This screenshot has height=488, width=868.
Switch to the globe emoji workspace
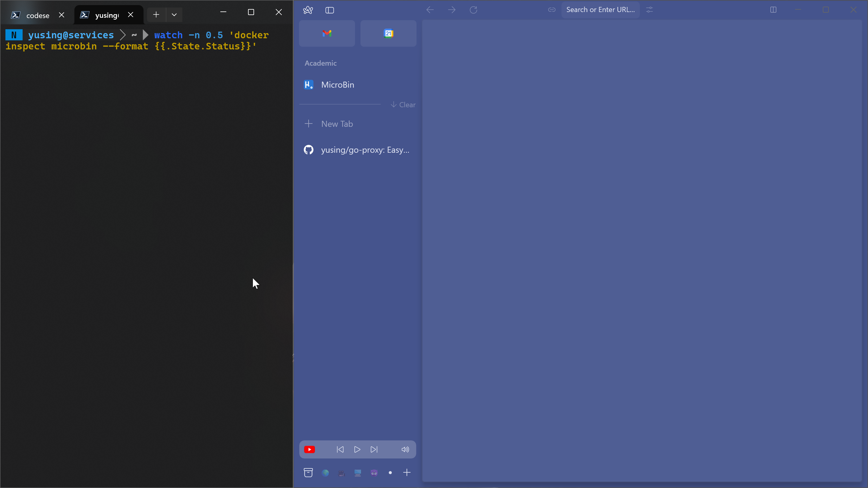pyautogui.click(x=325, y=473)
